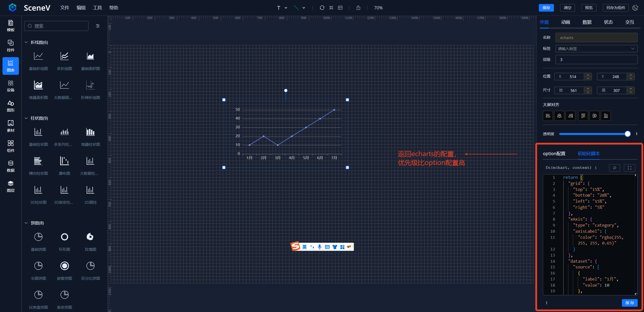The image size is (644, 312).
Task: Switch to the 数据 properties tab
Action: (587, 22)
